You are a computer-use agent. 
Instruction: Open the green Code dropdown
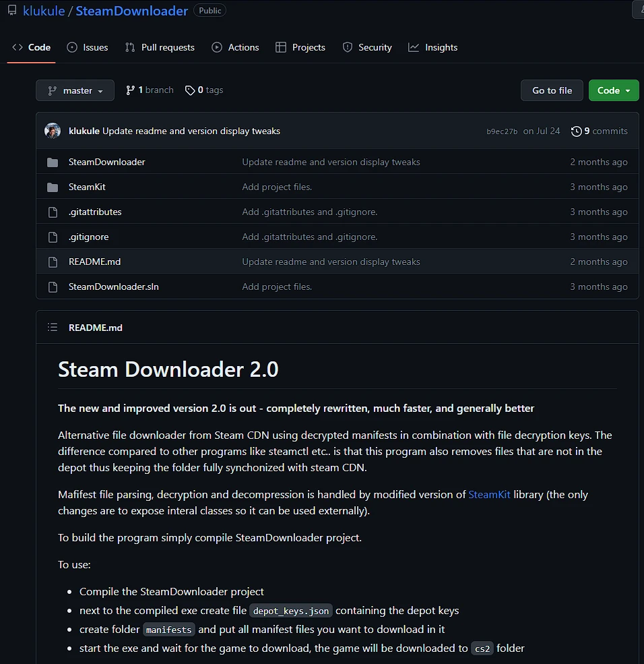tap(613, 90)
